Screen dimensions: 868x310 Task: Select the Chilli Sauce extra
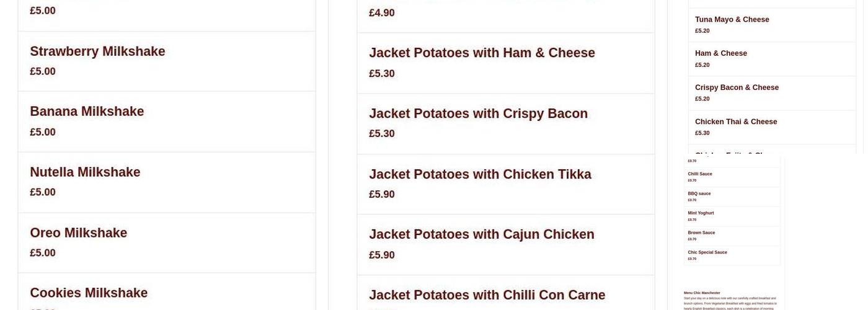(700, 174)
